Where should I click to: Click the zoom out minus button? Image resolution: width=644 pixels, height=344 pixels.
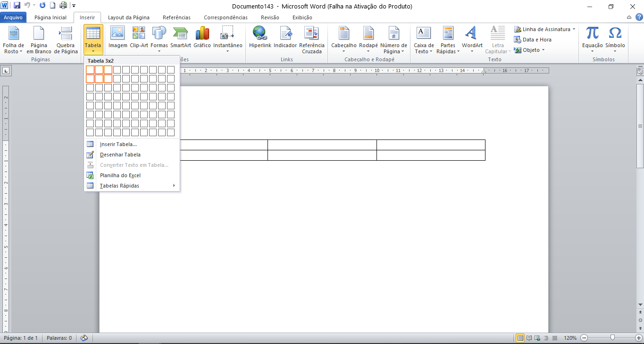584,338
